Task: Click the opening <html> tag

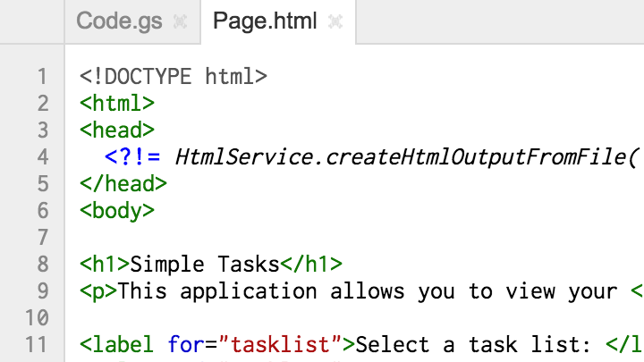Action: coord(117,104)
